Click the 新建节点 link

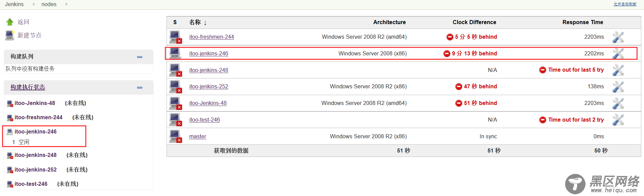click(x=30, y=35)
